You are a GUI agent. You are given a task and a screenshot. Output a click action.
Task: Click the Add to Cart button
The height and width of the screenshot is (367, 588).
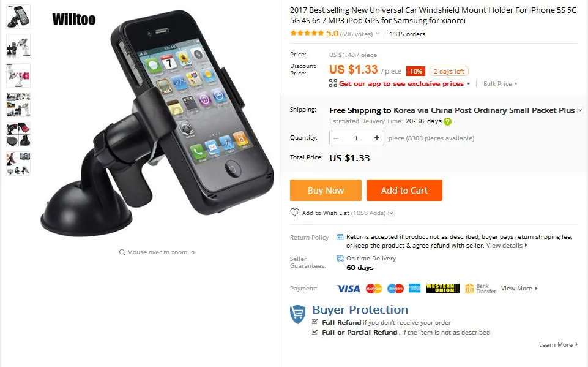tap(404, 190)
